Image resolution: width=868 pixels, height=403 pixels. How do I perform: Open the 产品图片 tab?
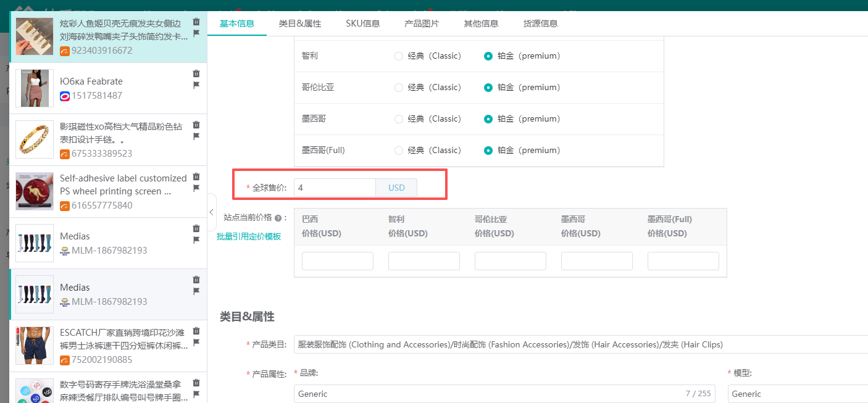tap(422, 23)
